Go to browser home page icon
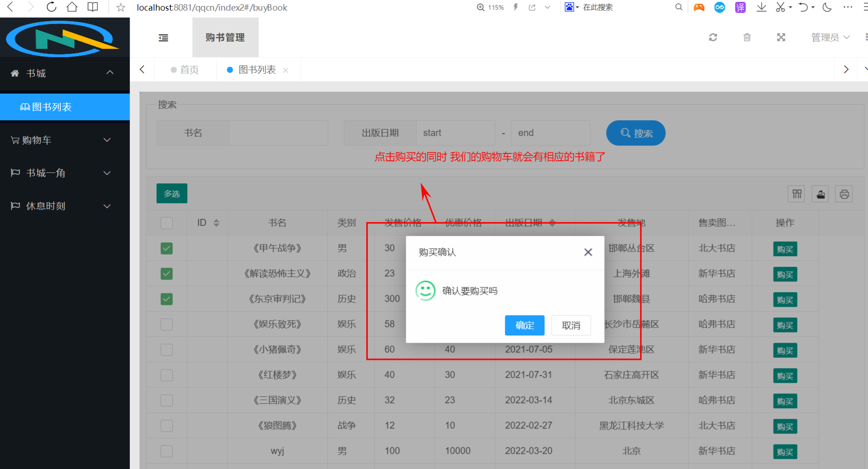868x469 pixels. 72,7
